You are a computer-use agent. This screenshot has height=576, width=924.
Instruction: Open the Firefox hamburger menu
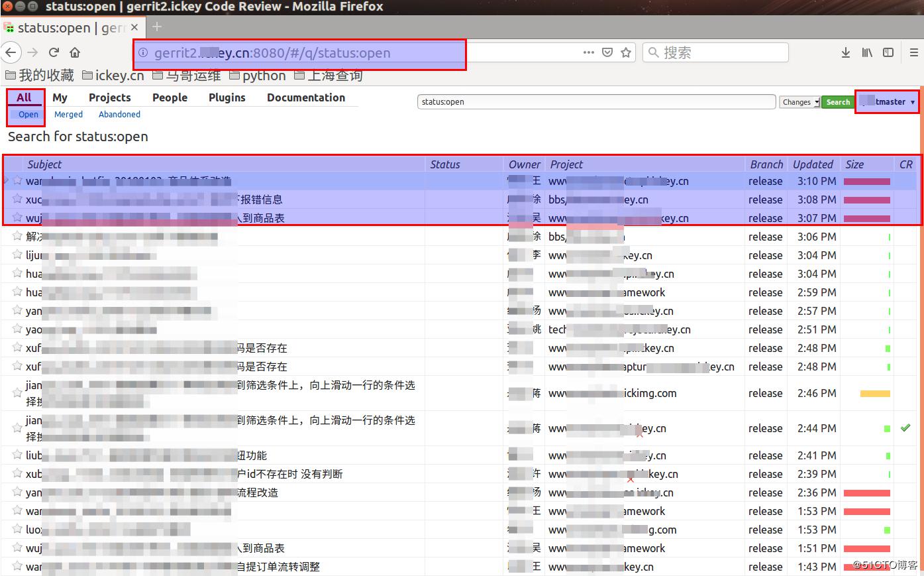point(913,52)
